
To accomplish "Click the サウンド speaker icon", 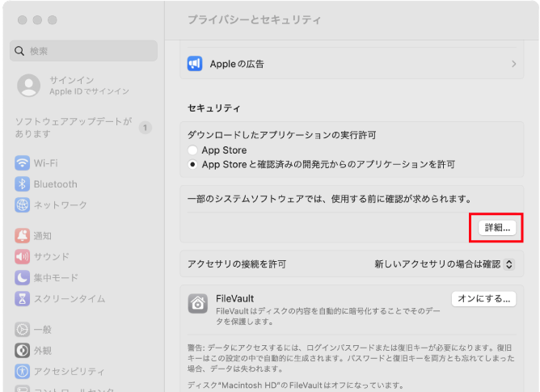I will click(22, 257).
